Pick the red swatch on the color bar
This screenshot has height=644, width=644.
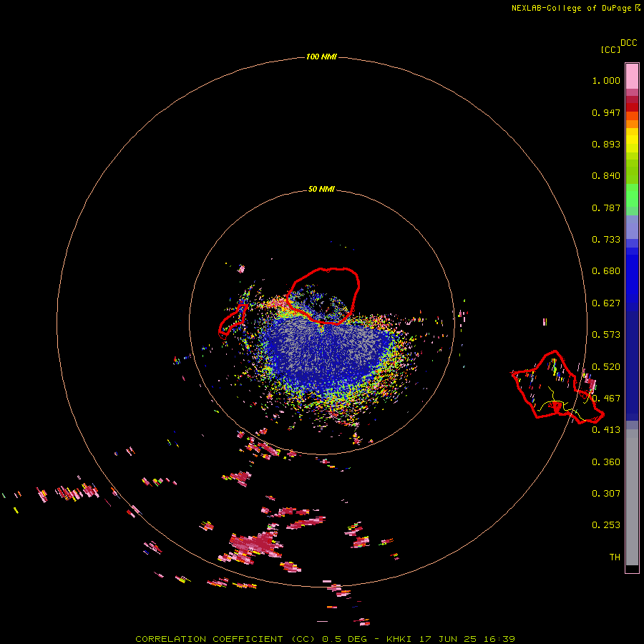tap(632, 107)
